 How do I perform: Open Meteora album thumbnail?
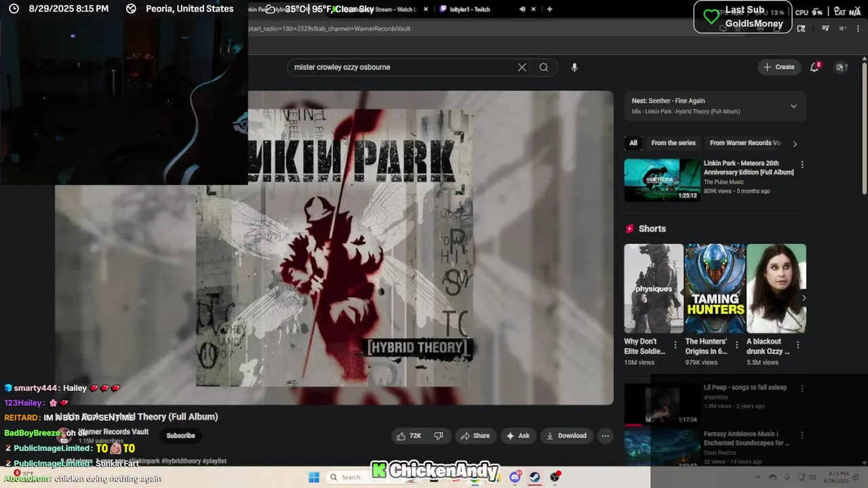(663, 180)
